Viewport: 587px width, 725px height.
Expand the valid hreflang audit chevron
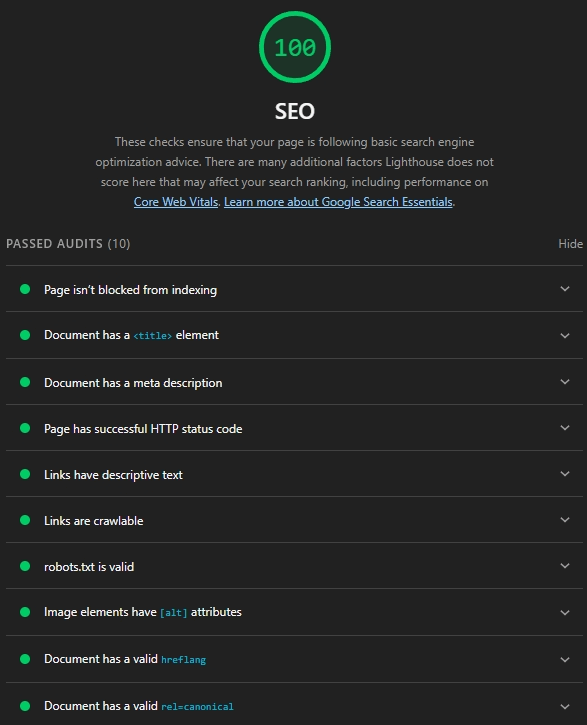(x=565, y=660)
